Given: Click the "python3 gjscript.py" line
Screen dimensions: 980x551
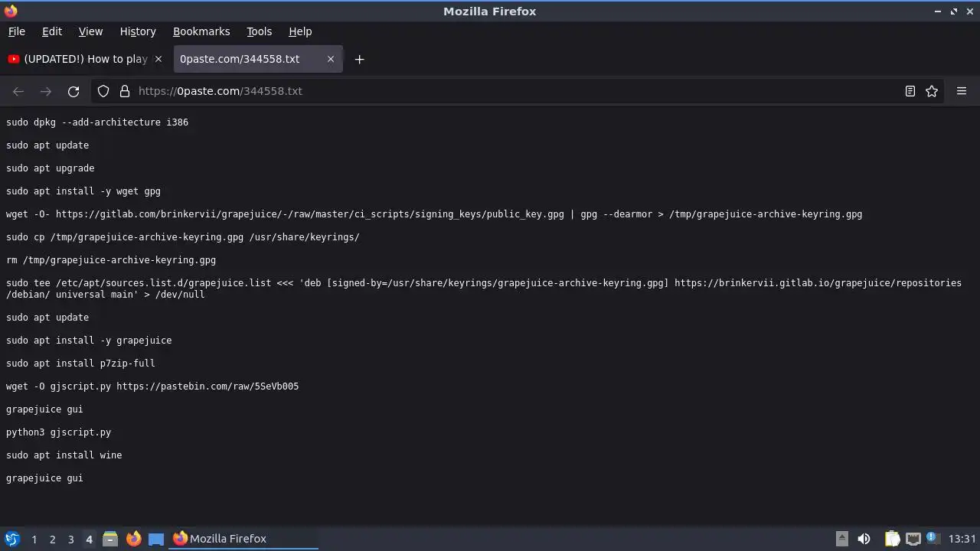Looking at the screenshot, I should pyautogui.click(x=59, y=432).
